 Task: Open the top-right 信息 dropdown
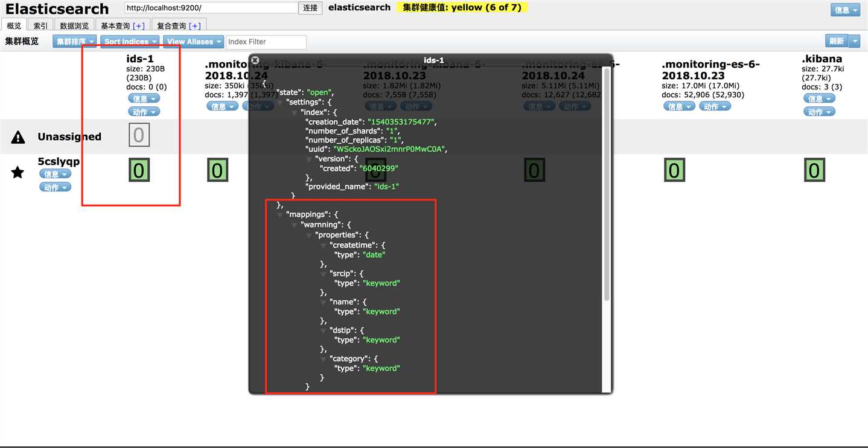(x=845, y=10)
